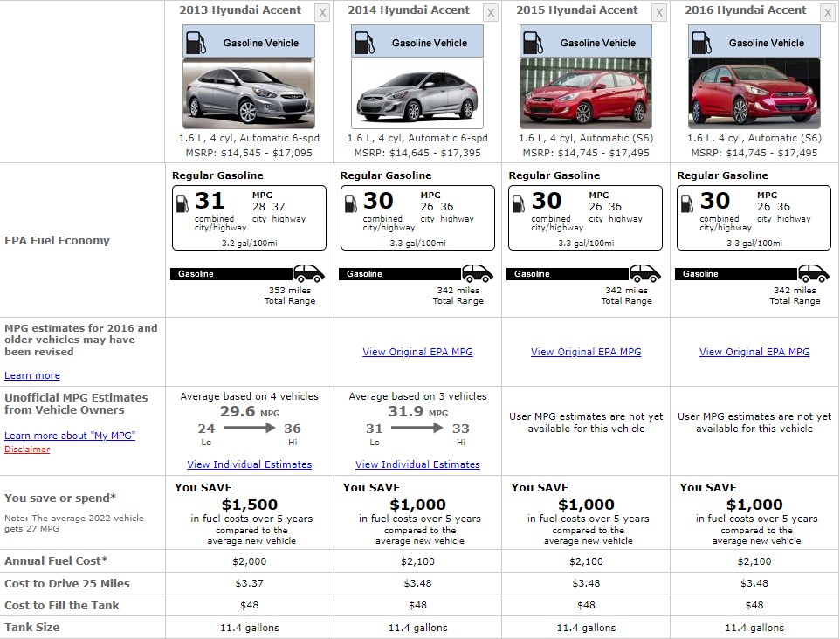Open the silver 2013 Hyundai Accent photo
840x639 pixels.
point(249,93)
